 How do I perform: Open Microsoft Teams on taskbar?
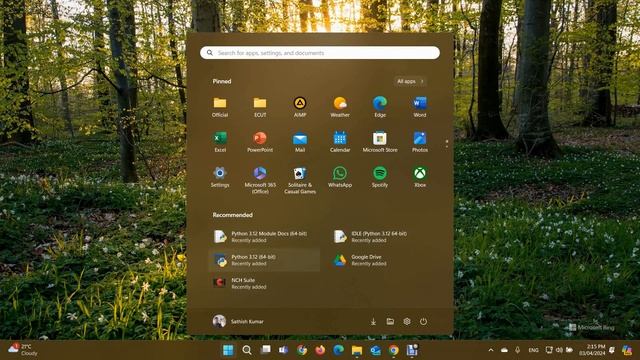[283, 350]
